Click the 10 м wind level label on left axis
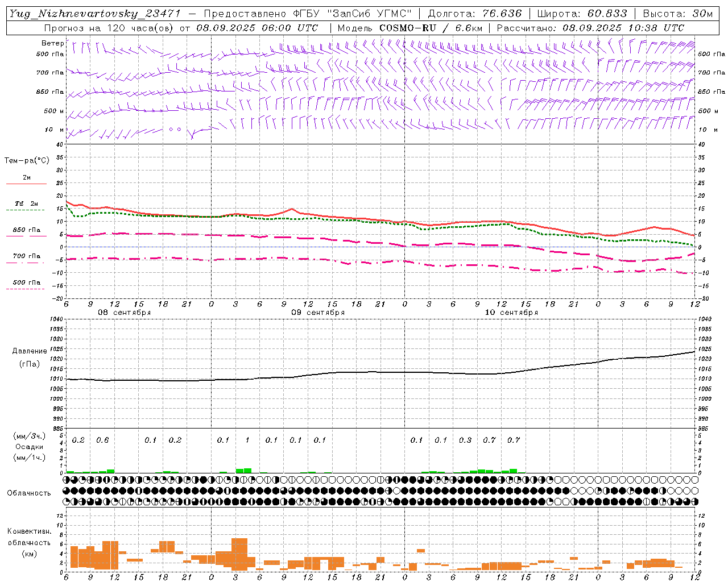The image size is (728, 582). point(55,130)
